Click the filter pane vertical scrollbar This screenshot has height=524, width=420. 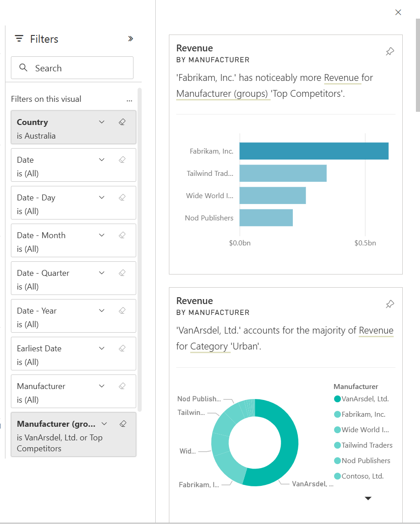pos(139,250)
